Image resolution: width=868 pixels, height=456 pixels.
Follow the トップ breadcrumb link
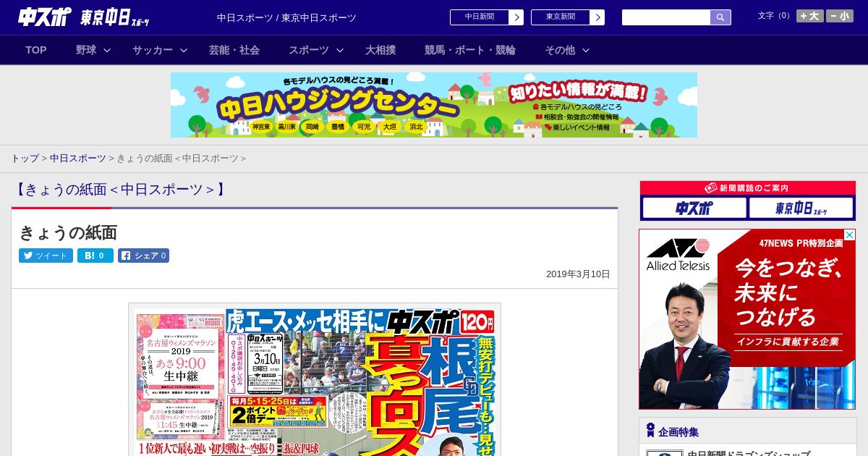pos(25,158)
